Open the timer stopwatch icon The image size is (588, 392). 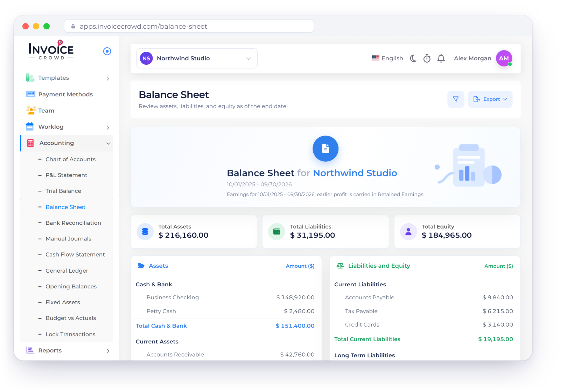[x=427, y=58]
